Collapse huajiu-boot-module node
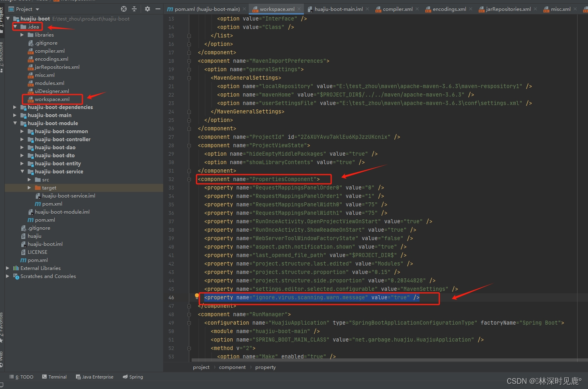588x389 pixels. click(x=15, y=123)
